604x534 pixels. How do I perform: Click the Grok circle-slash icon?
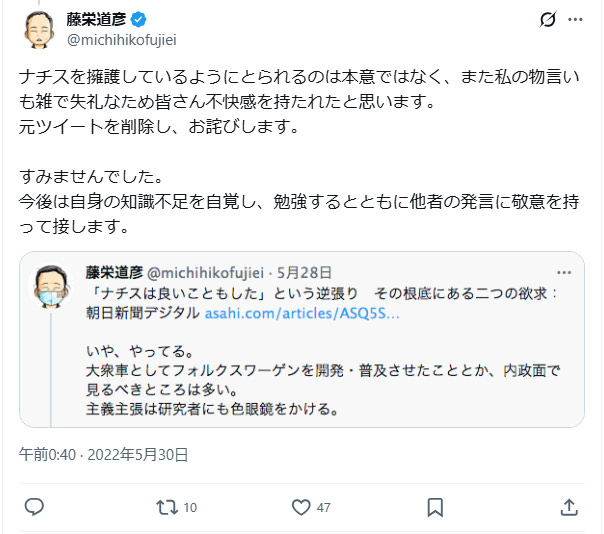(x=547, y=19)
